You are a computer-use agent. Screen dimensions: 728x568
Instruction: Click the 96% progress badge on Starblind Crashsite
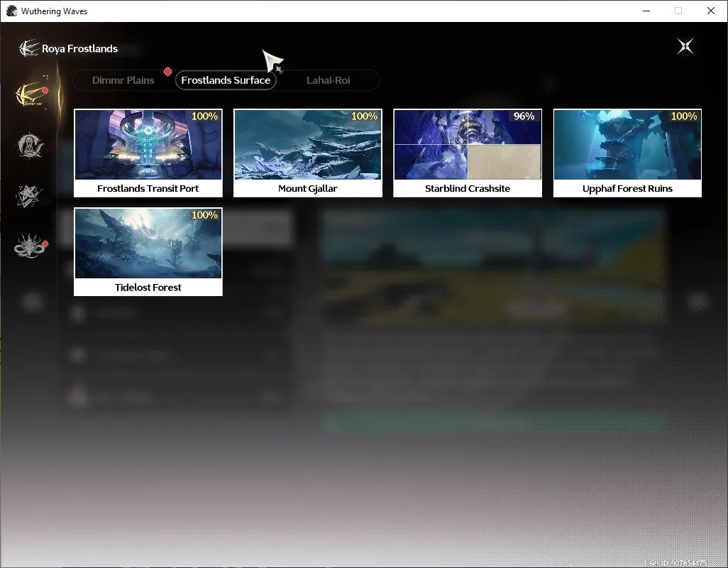pos(524,116)
